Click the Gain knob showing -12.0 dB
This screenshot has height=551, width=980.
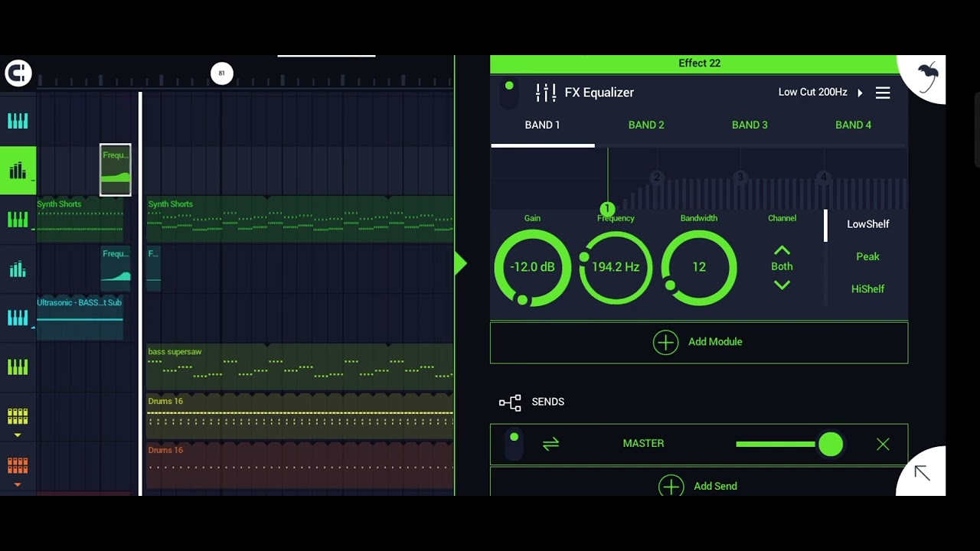pyautogui.click(x=532, y=267)
